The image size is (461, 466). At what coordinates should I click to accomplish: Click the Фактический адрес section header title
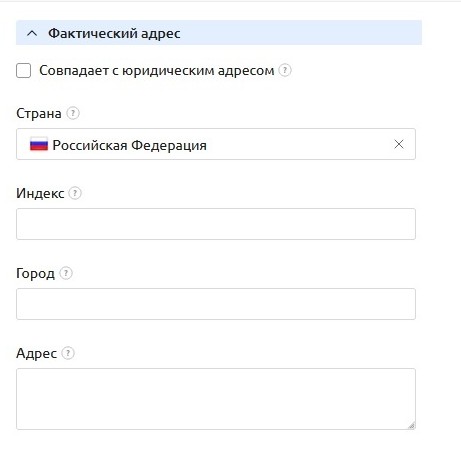(114, 33)
